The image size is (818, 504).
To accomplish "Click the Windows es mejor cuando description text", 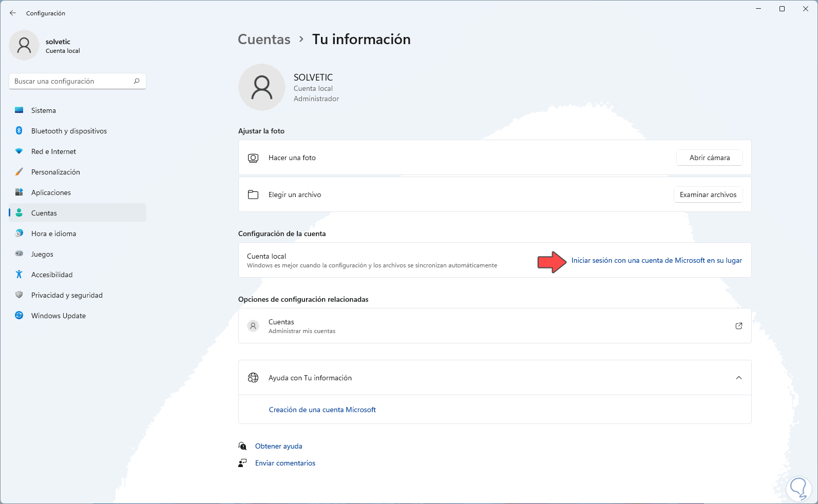I will pyautogui.click(x=372, y=265).
